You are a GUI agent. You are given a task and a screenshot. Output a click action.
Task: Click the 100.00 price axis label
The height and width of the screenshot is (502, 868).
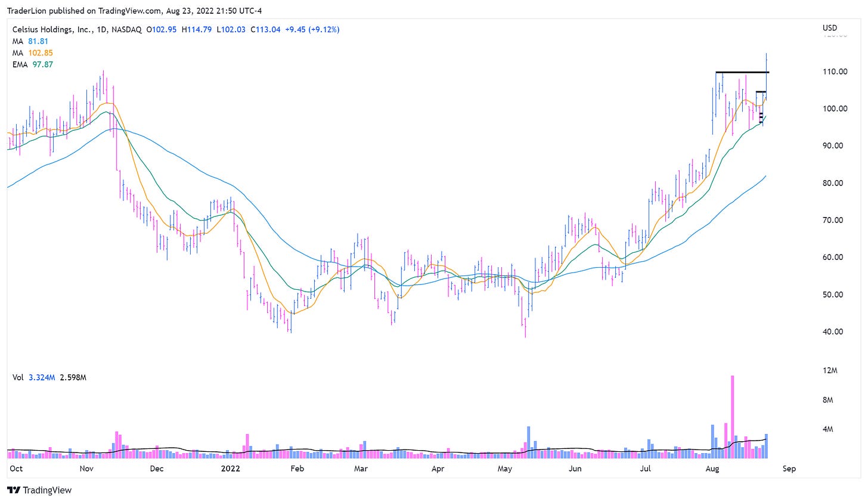(x=835, y=109)
